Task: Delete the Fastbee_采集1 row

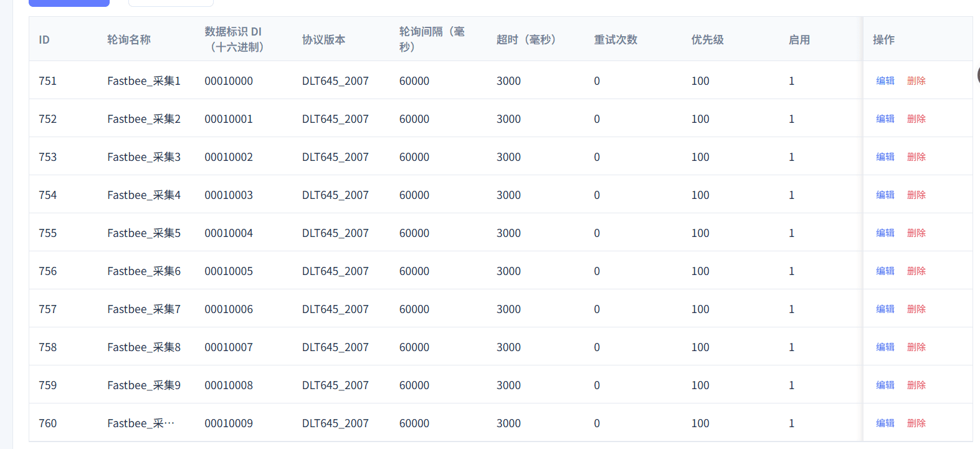Action: point(916,80)
